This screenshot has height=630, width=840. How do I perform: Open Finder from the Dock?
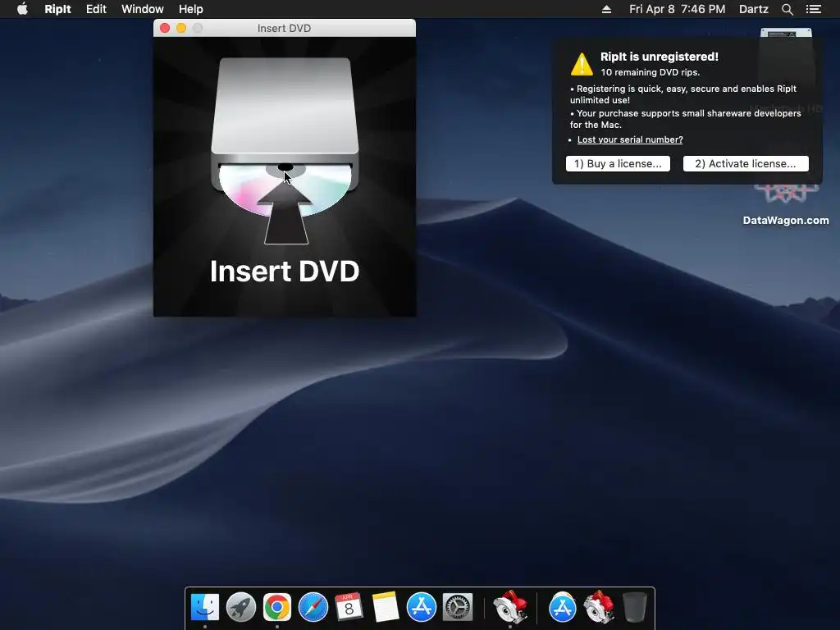pos(205,608)
